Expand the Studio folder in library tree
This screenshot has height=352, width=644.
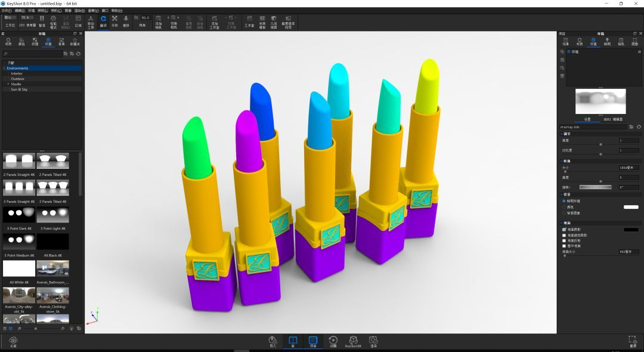[8, 84]
